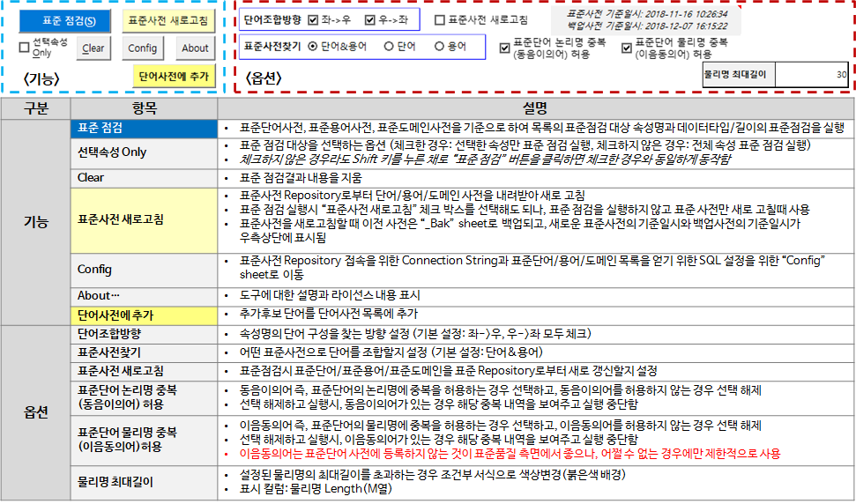Select 표준사전 새로고침 cell in 옵션 section

(144, 372)
